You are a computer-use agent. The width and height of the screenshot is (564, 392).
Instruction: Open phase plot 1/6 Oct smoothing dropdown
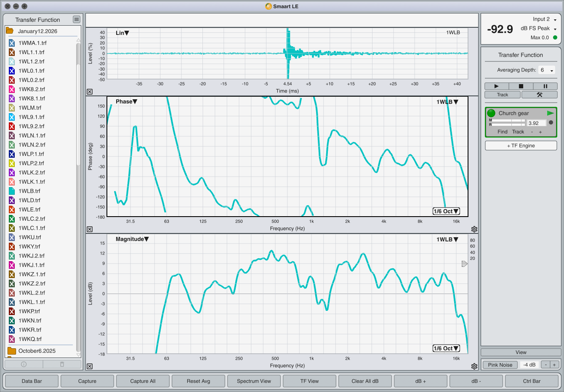point(446,211)
